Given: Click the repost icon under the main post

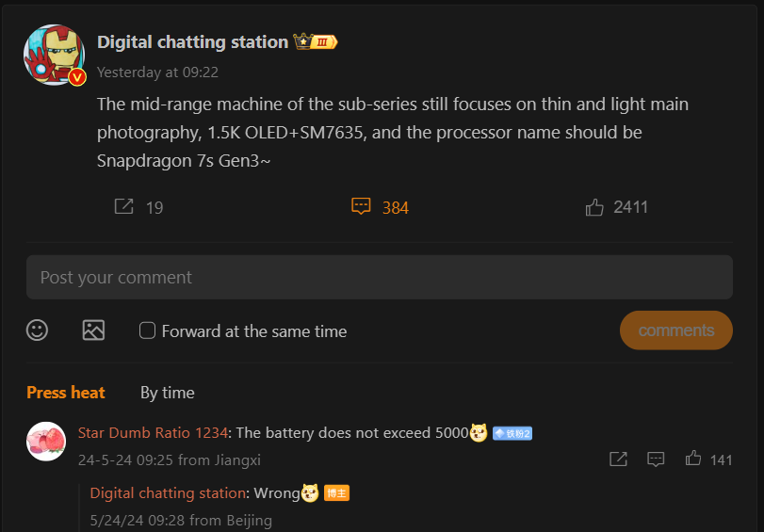Looking at the screenshot, I should pyautogui.click(x=123, y=206).
